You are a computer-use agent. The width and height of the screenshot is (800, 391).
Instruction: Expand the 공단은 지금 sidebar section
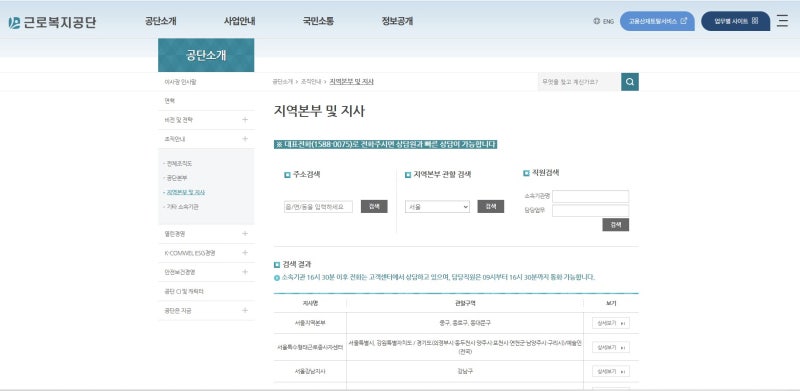(245, 310)
